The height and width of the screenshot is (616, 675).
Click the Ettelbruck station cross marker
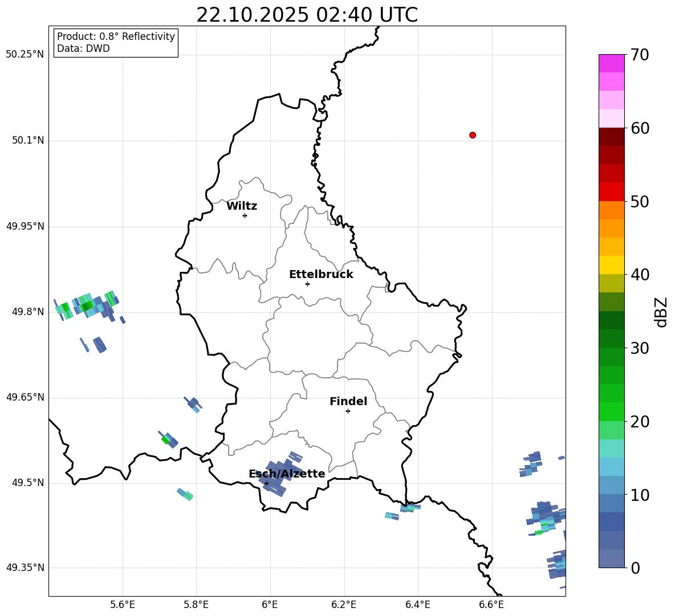(x=307, y=284)
